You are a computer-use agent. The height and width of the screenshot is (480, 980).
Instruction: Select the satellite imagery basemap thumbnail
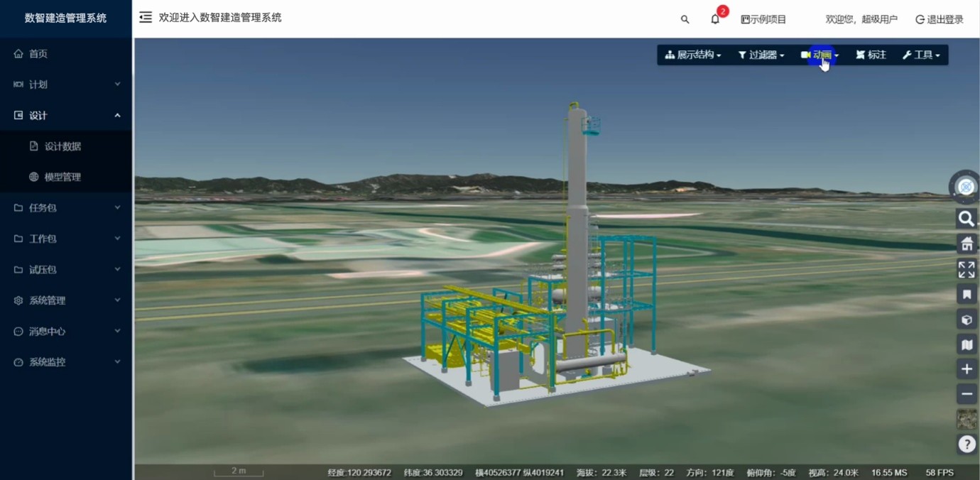pyautogui.click(x=967, y=419)
